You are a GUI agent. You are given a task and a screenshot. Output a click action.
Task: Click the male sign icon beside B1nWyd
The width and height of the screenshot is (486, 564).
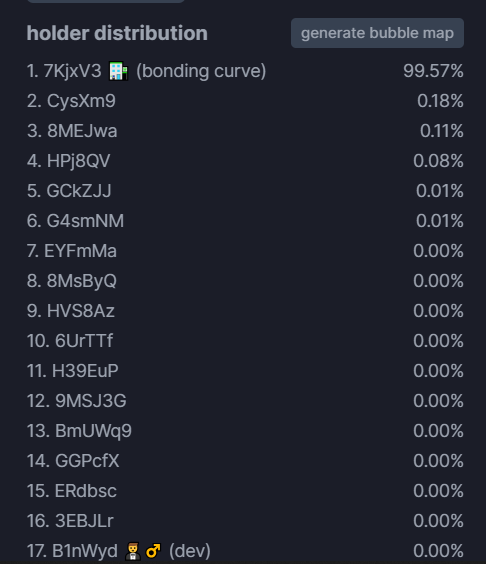click(153, 551)
